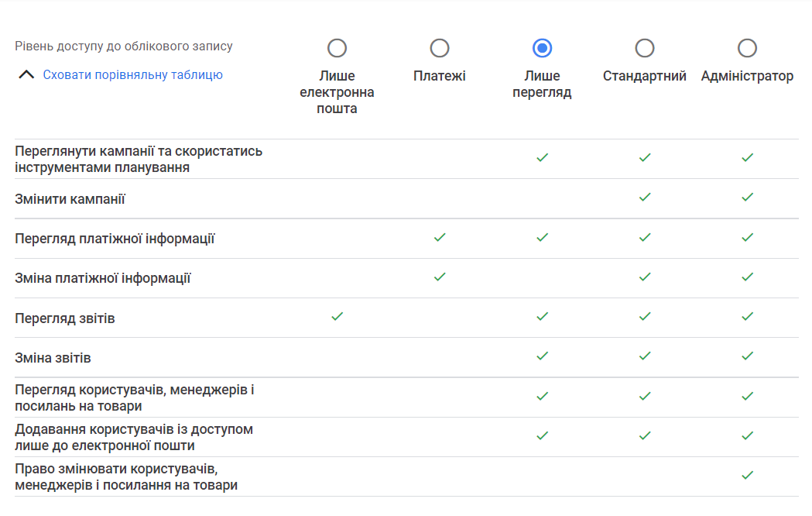Click row label 'Додавання користувачів із доступом лише до пошти'
The width and height of the screenshot is (812, 516).
point(134,437)
